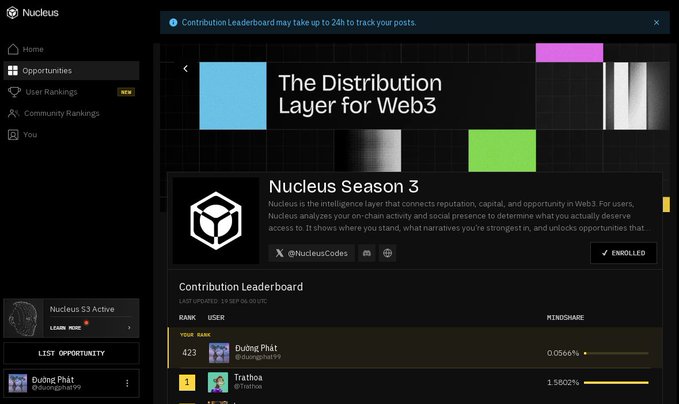The height and width of the screenshot is (404, 679).
Task: Click the Home house icon
Action: point(13,49)
